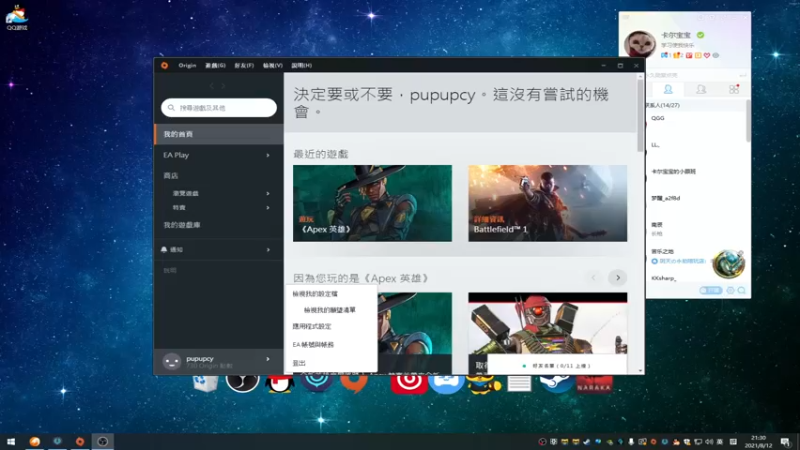Click the Origin logo icon in title bar
The image size is (800, 450).
164,65
